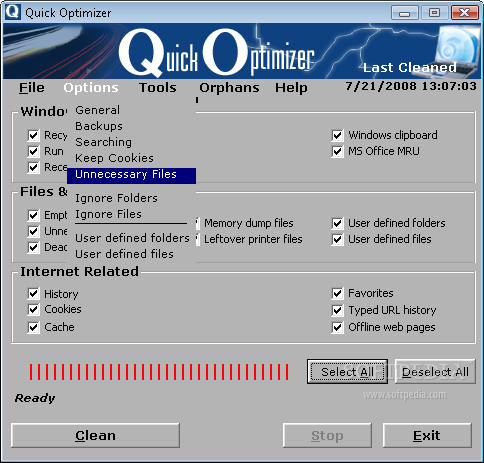The image size is (484, 463).
Task: Minimize the Quick Optimizer window
Action: [404, 13]
